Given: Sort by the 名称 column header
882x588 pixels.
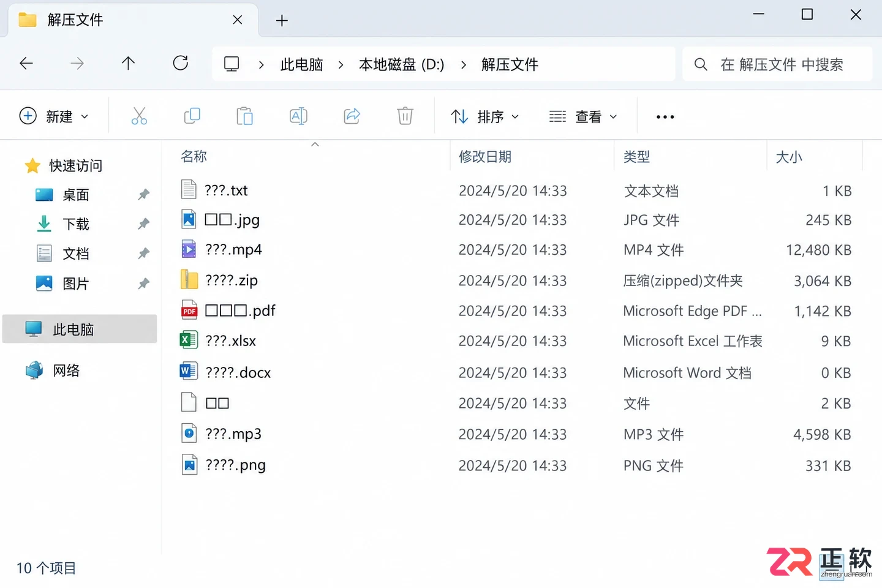Looking at the screenshot, I should [x=194, y=156].
